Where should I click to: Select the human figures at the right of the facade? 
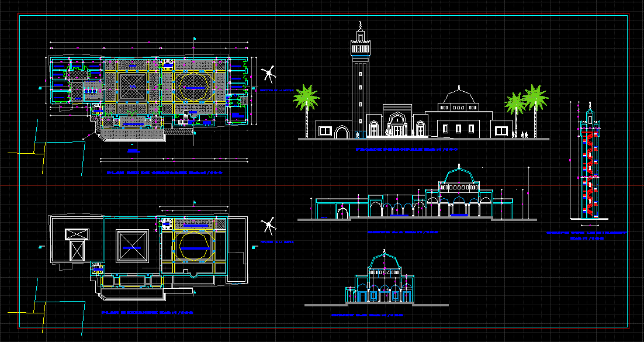(524, 134)
